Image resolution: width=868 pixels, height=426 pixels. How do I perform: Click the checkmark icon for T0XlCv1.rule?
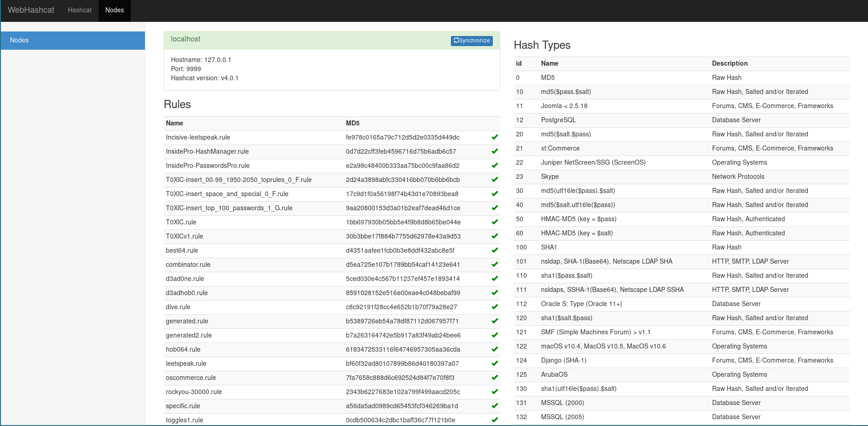click(x=495, y=236)
